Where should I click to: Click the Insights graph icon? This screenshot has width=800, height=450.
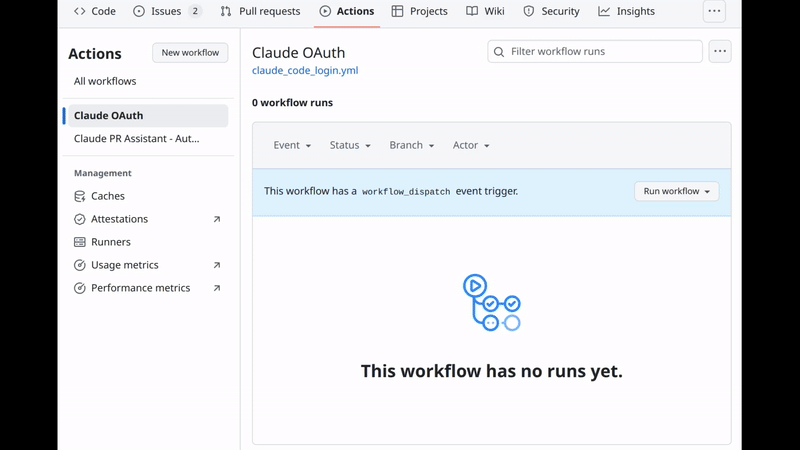click(x=604, y=11)
